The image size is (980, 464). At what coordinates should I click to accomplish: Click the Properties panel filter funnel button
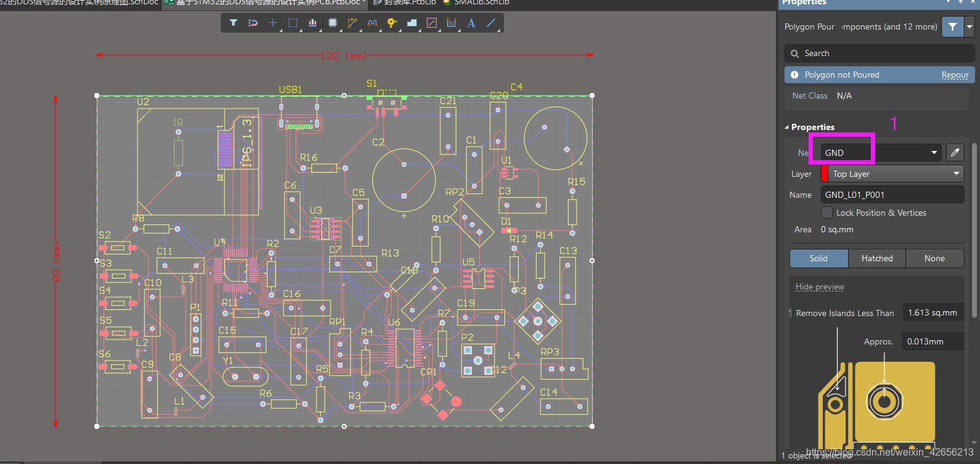point(953,26)
